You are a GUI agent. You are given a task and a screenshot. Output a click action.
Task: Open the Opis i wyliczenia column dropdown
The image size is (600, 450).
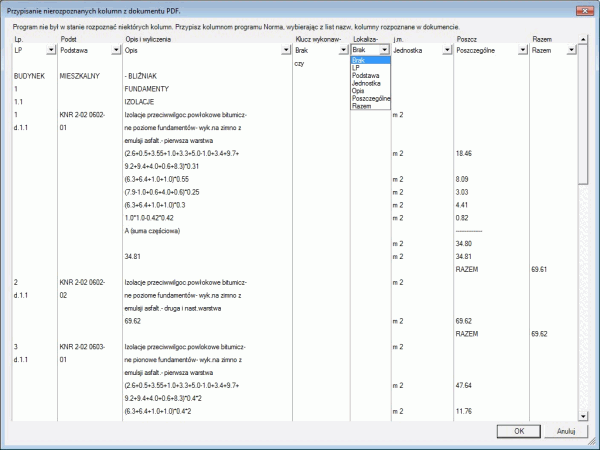(284, 49)
